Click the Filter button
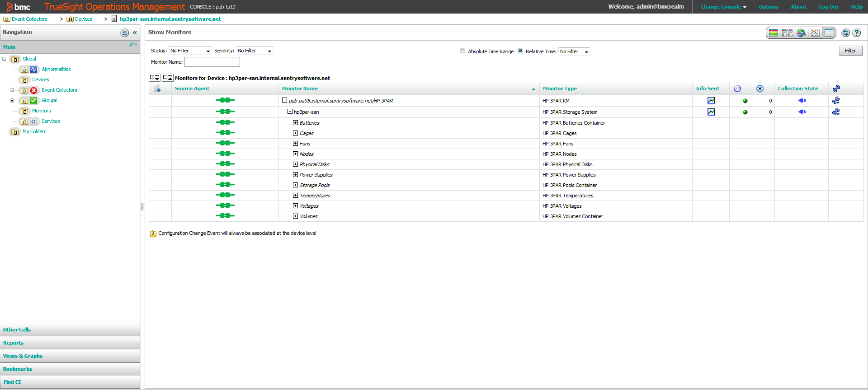868x392 pixels. pos(850,51)
